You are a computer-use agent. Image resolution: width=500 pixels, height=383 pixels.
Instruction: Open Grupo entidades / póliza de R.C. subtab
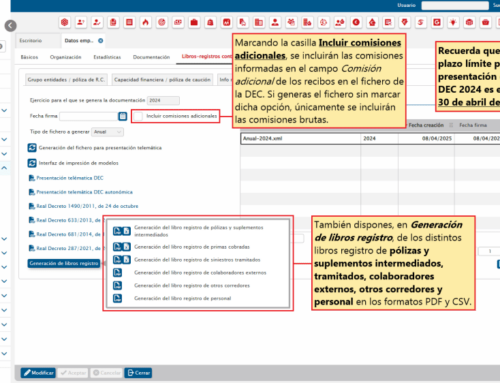pyautogui.click(x=66, y=80)
